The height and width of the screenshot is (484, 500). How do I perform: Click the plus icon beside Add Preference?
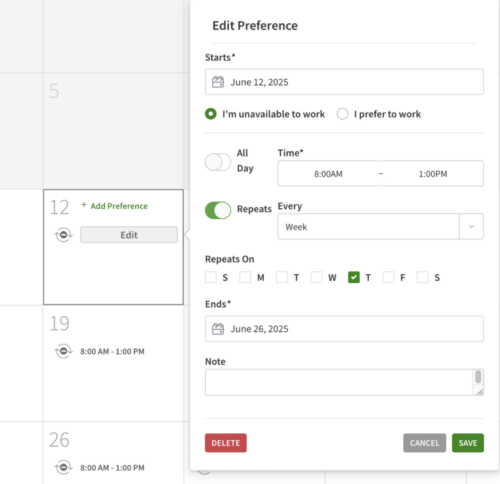click(84, 205)
